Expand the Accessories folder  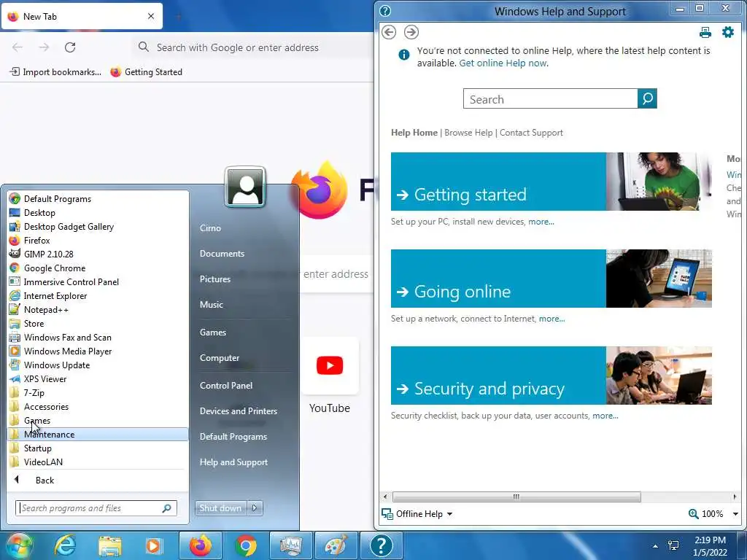[98, 407]
